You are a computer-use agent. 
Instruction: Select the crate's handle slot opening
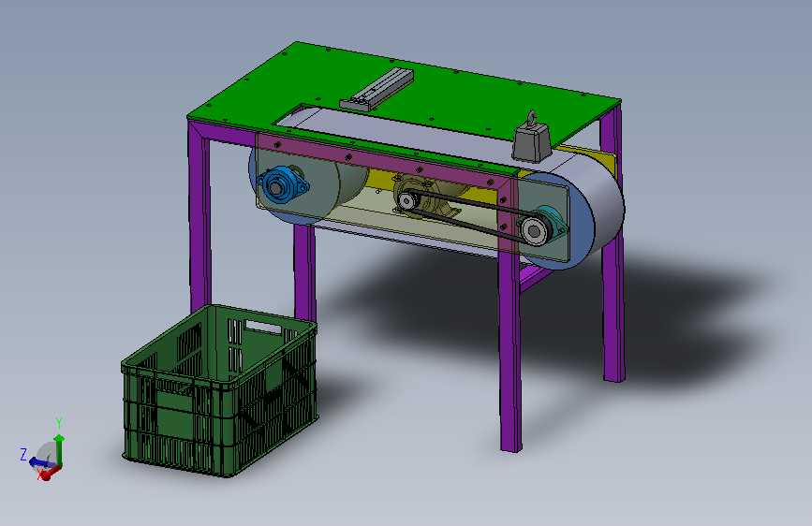point(263,328)
